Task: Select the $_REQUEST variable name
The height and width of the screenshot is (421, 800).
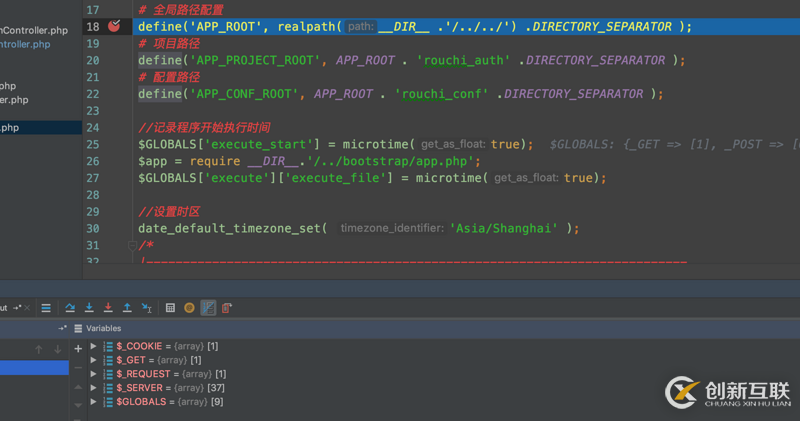Action: pos(143,374)
